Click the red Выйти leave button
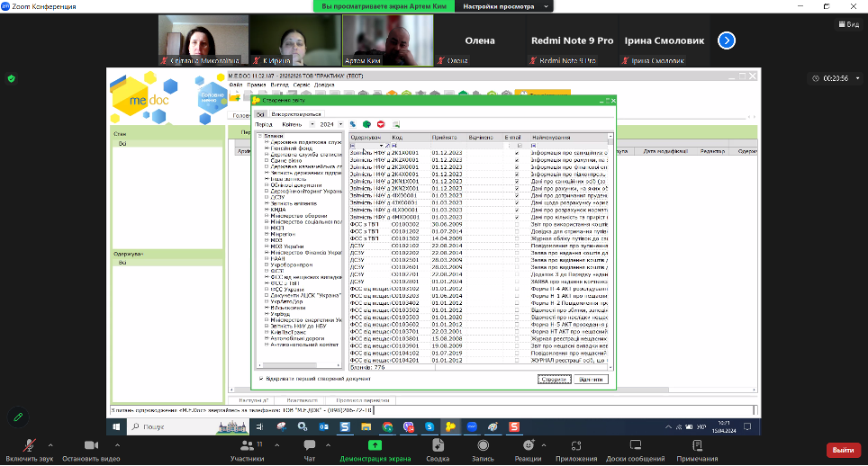This screenshot has height=466, width=868. click(843, 450)
